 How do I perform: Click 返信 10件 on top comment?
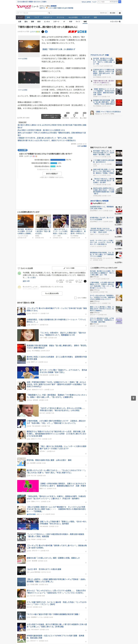(26, 281)
